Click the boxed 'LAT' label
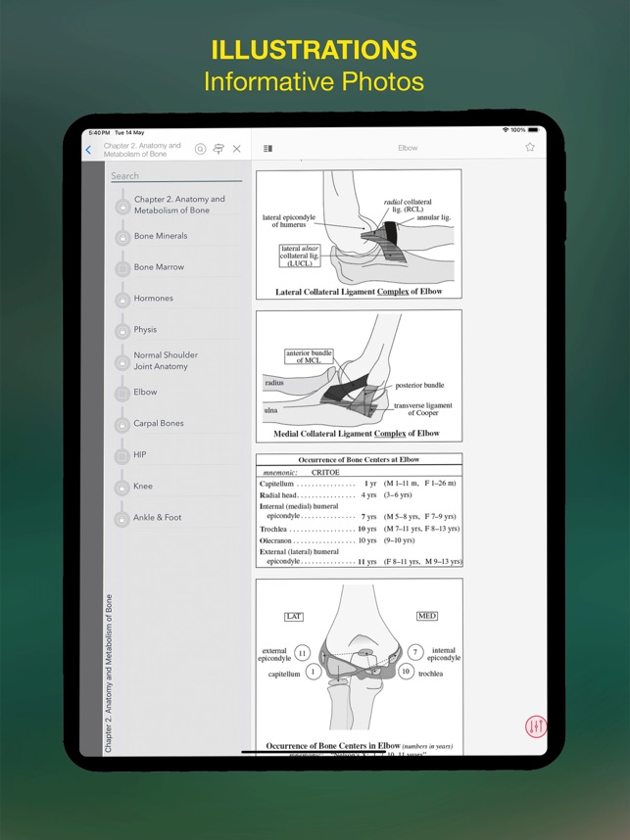This screenshot has width=630, height=840. tap(294, 617)
